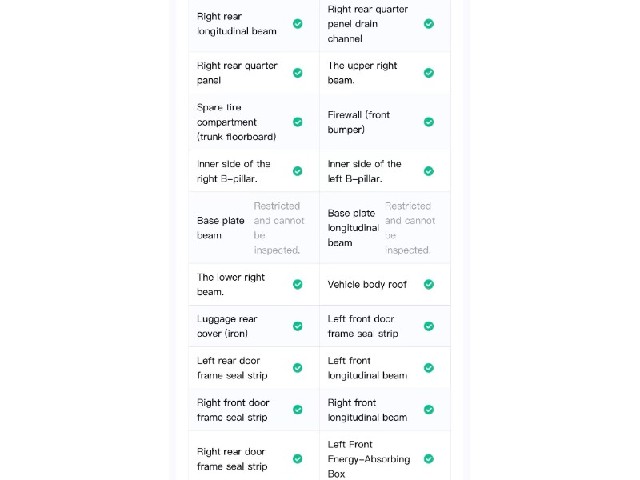
Task: Click check icon for Inner side of left B-pillar
Action: click(x=429, y=171)
